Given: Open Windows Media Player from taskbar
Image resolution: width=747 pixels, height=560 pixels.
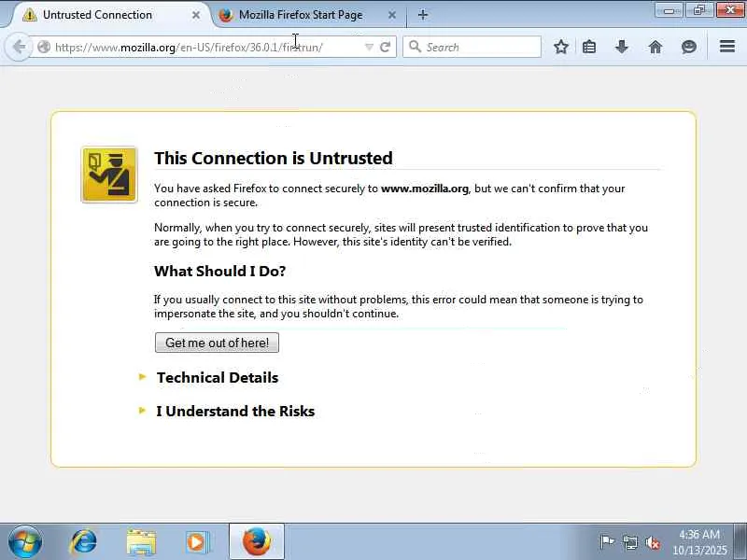Looking at the screenshot, I should click(196, 542).
